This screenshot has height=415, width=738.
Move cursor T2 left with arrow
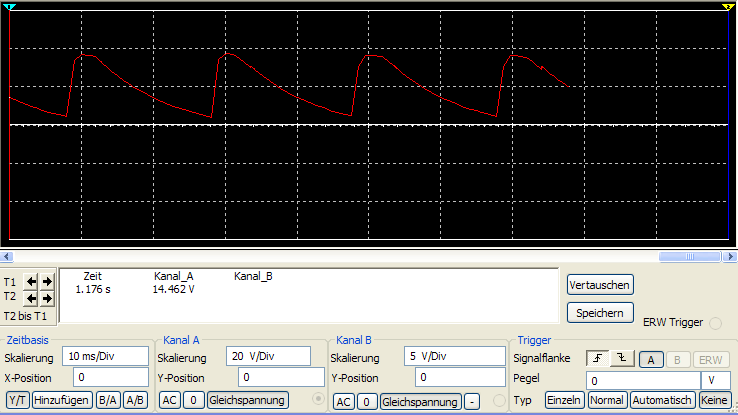coord(31,298)
